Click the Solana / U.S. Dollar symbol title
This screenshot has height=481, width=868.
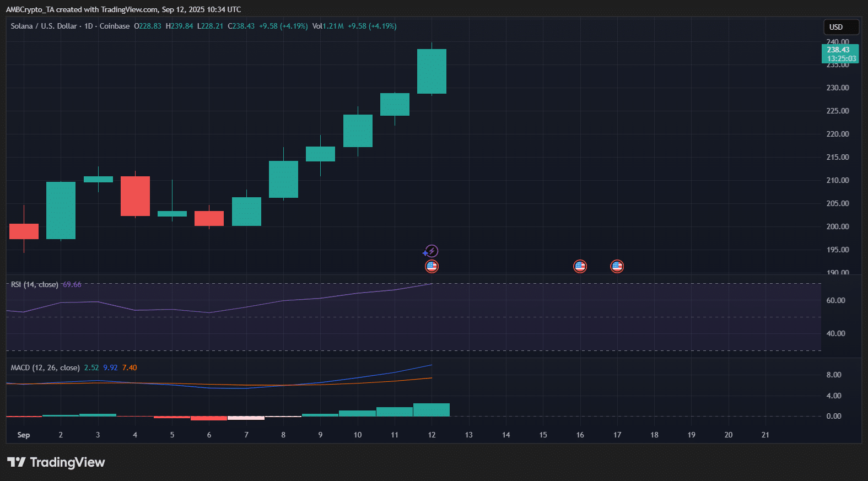[44, 26]
